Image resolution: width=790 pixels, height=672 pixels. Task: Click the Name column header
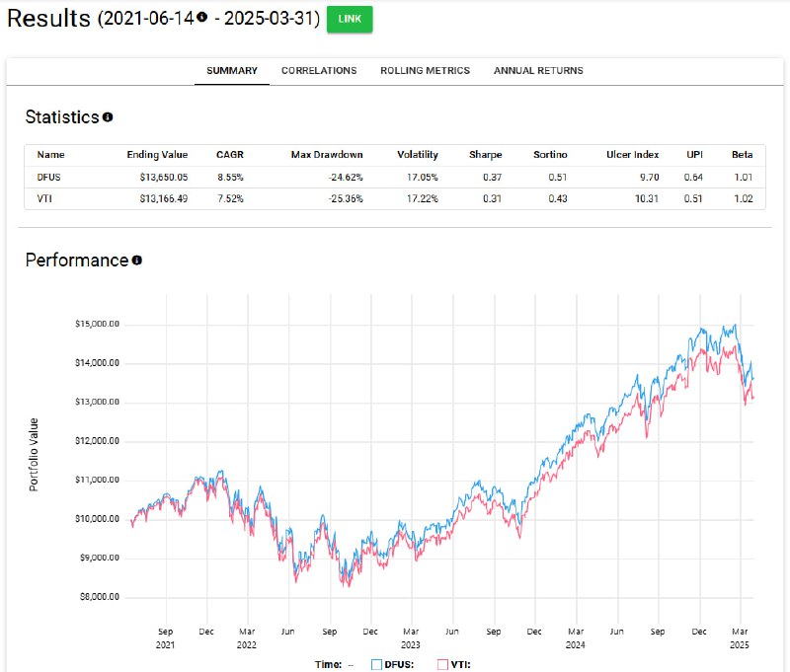click(x=51, y=155)
